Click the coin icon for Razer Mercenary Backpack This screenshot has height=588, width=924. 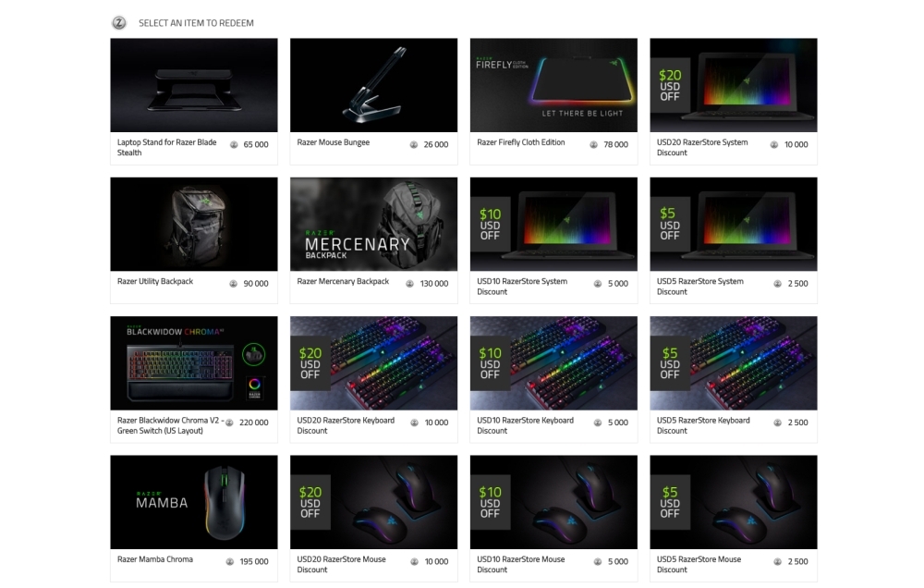coord(409,284)
